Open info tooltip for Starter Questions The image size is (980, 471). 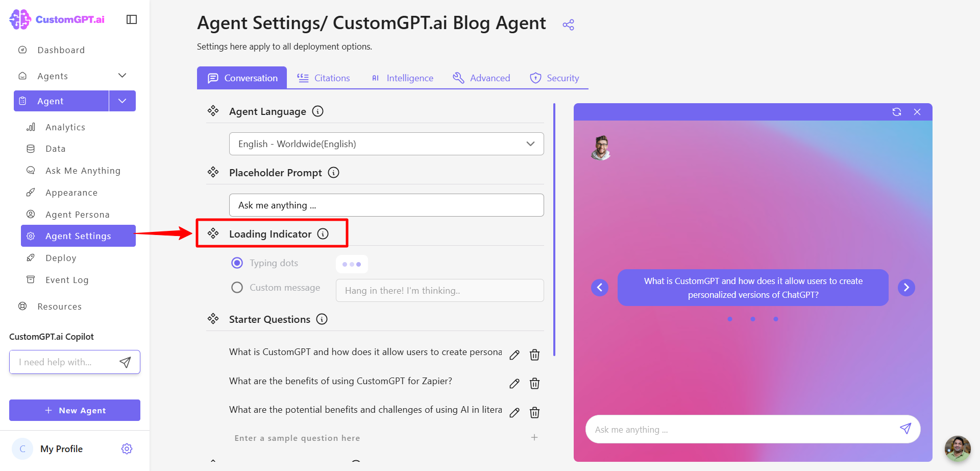click(x=322, y=319)
